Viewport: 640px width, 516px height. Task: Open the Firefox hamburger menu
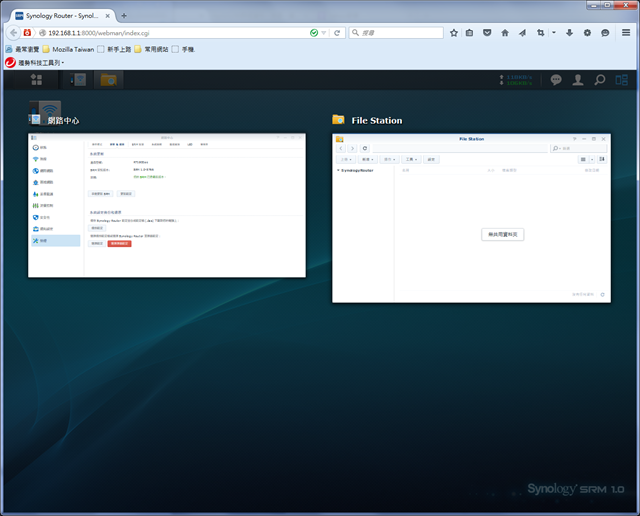tap(626, 32)
